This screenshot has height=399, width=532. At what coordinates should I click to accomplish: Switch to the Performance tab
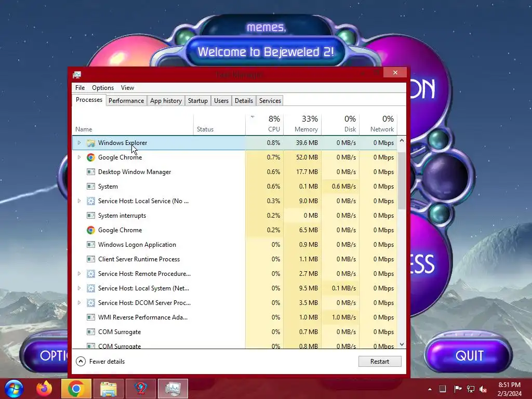[126, 101]
